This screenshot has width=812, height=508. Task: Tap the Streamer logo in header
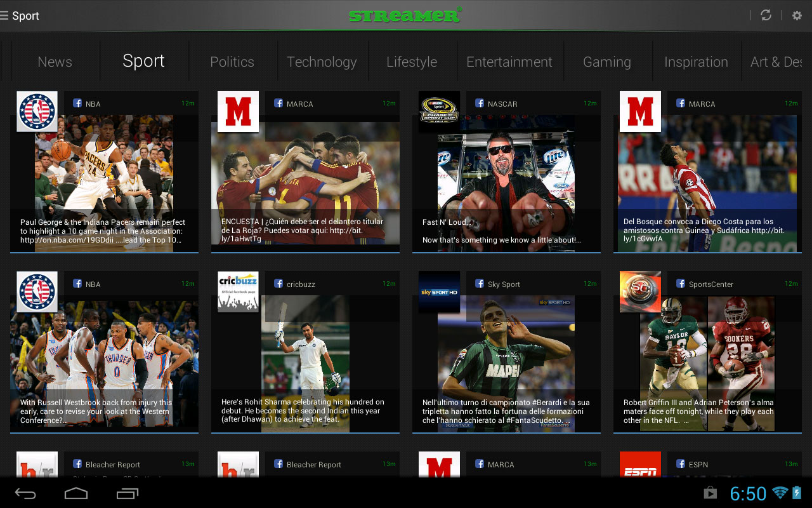405,15
